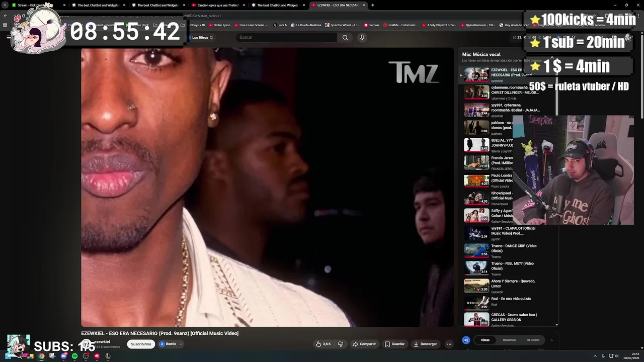Open the La Ruleta Aleatoria bookmark
This screenshot has width=644, height=362.
pyautogui.click(x=305, y=25)
